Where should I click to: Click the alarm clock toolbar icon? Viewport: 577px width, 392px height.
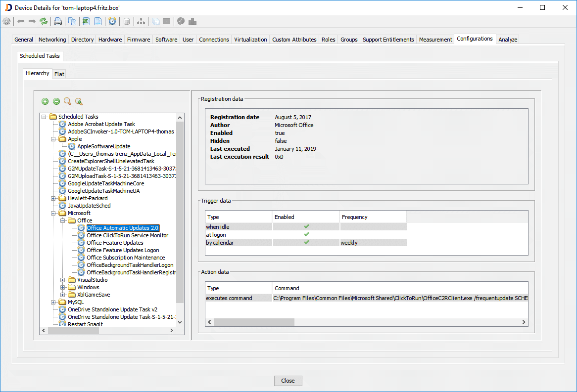point(112,21)
